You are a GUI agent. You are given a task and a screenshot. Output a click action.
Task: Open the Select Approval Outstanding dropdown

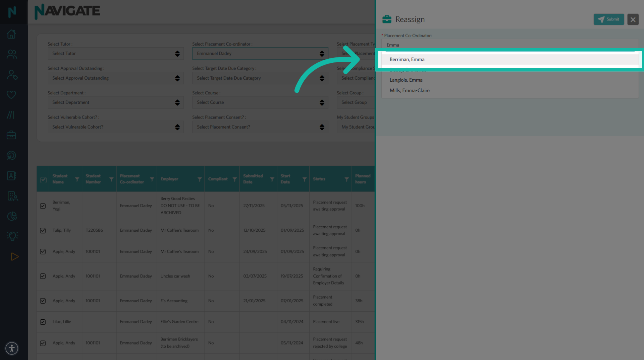[116, 78]
